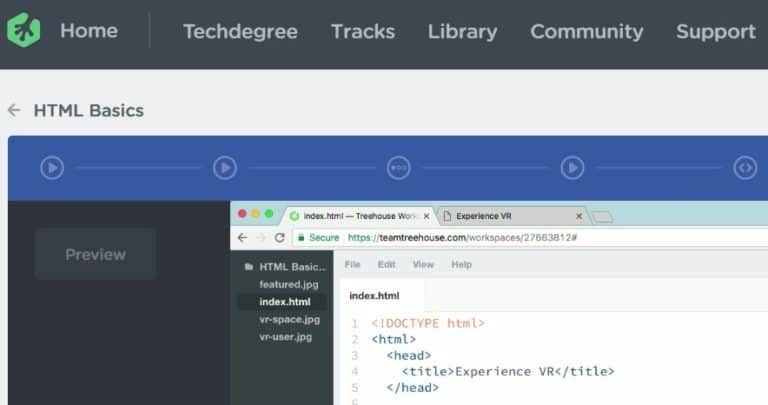Open vr-space.jpg in file tree
This screenshot has height=405, width=768.
click(x=289, y=319)
